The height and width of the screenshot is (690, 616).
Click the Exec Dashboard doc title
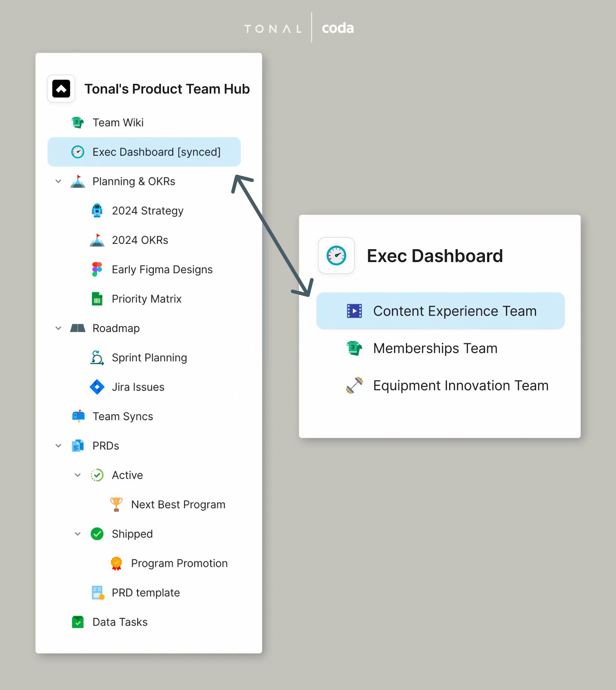click(x=435, y=255)
